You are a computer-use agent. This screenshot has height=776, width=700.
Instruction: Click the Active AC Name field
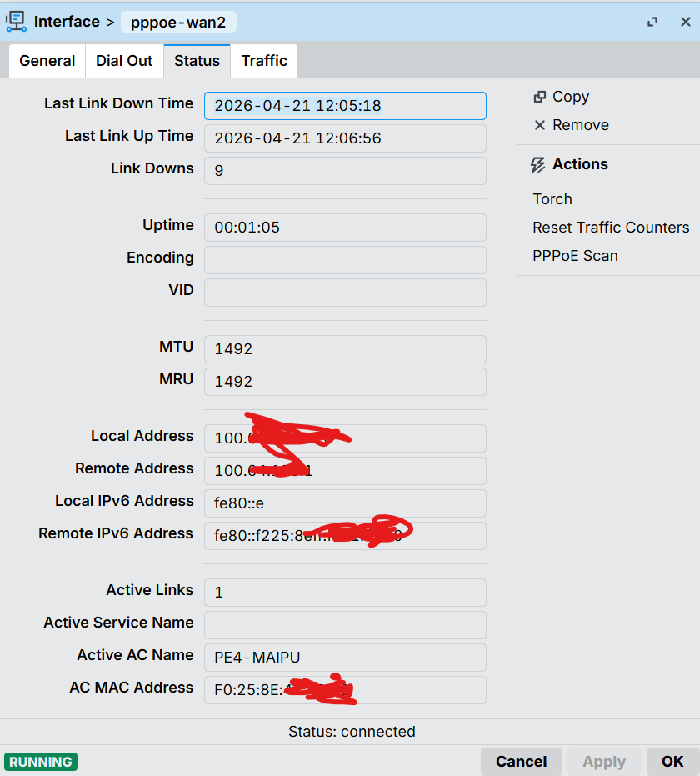345,657
